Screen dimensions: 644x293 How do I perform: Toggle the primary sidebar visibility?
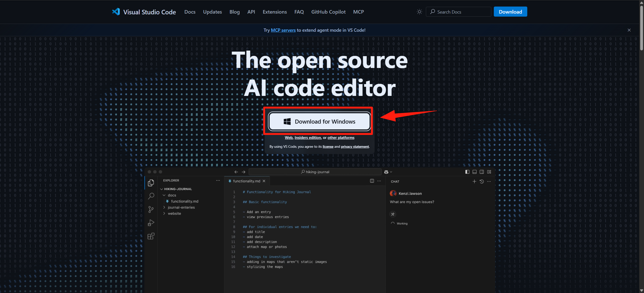click(467, 172)
